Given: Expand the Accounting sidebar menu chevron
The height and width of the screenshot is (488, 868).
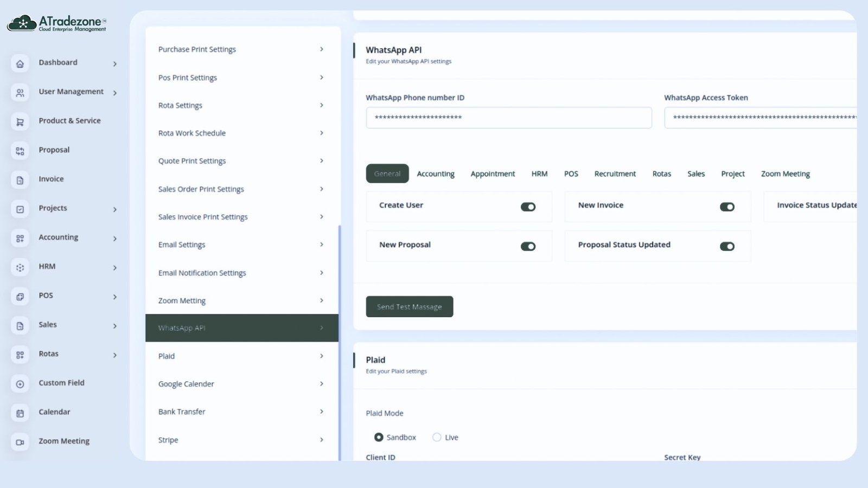Looking at the screenshot, I should [115, 239].
